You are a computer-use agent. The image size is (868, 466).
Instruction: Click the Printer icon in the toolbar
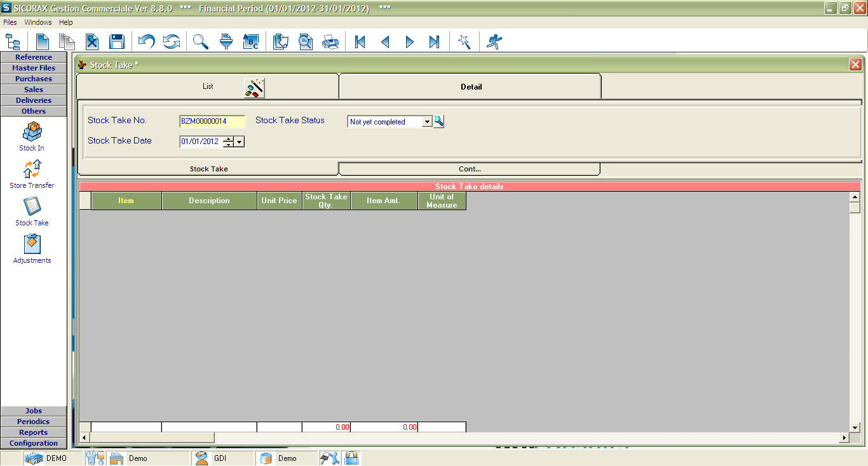coord(330,42)
